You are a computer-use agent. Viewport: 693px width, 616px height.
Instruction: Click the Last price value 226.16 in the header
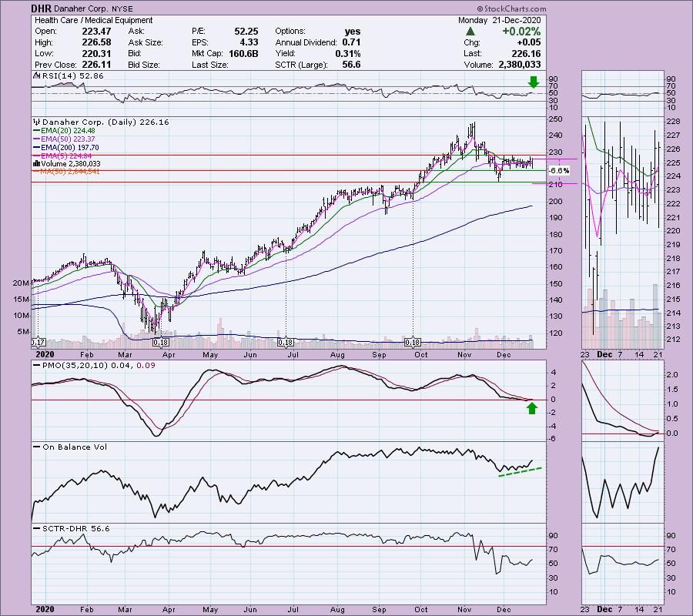(526, 53)
